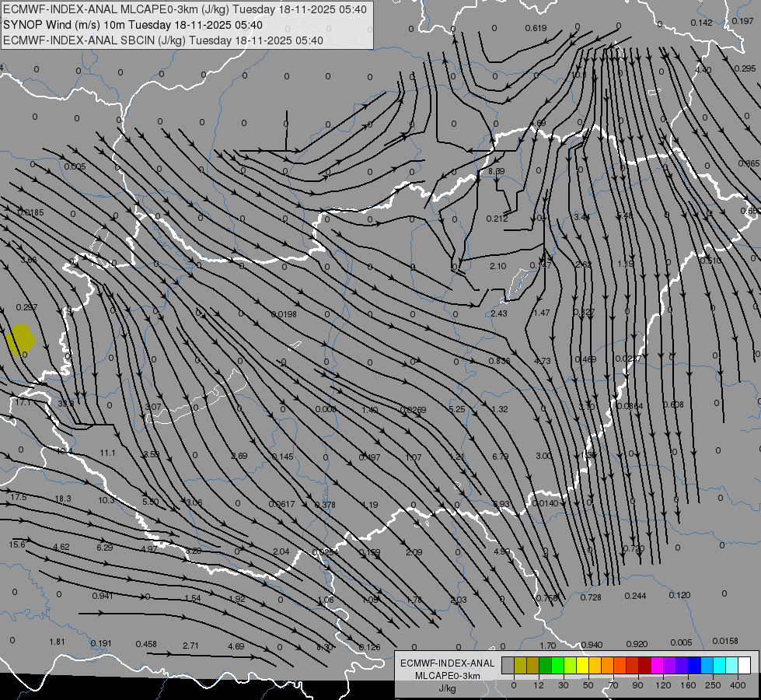
Task: Click the grid value 0.212
Action: click(x=497, y=219)
